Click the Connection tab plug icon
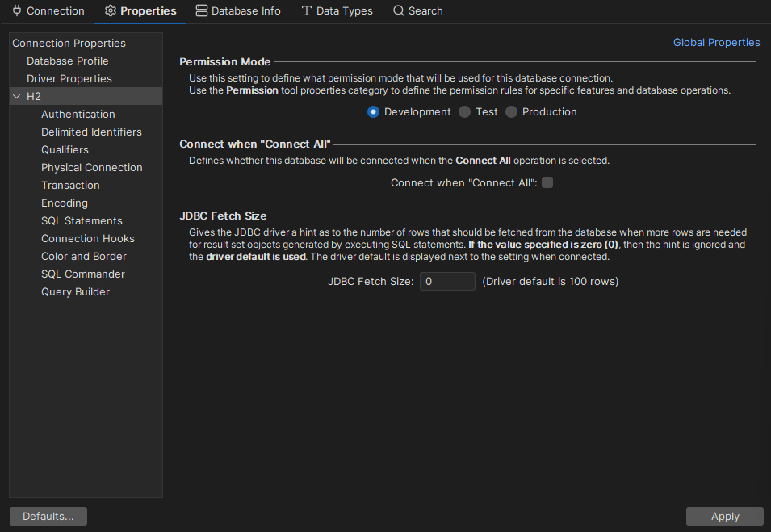Viewport: 771px width, 532px height. (17, 10)
